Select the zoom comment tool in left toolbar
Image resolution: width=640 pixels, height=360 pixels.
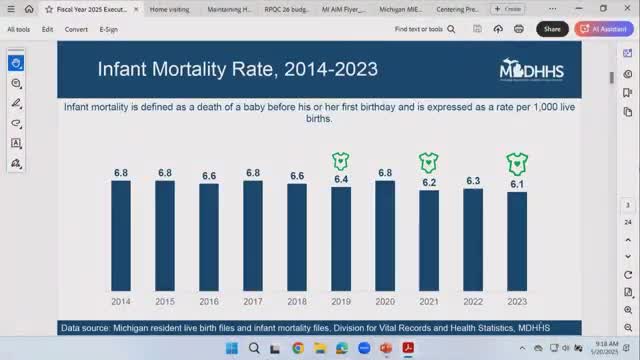[x=16, y=83]
